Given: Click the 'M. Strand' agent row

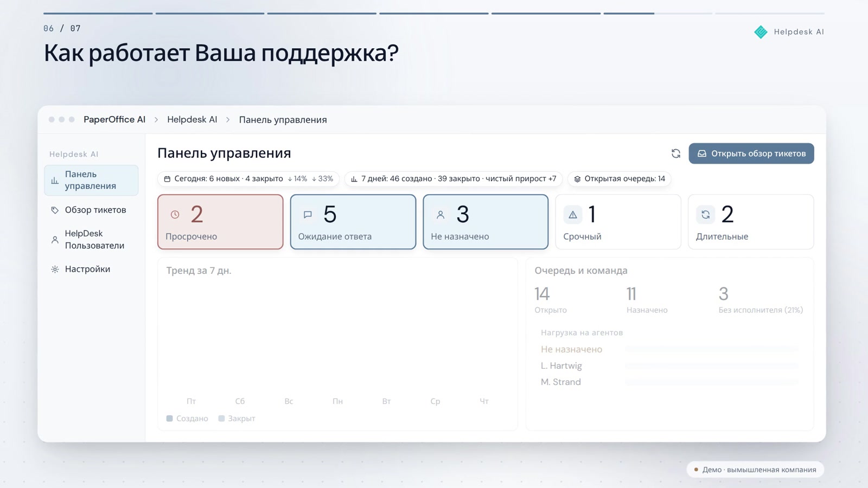Looking at the screenshot, I should (669, 382).
